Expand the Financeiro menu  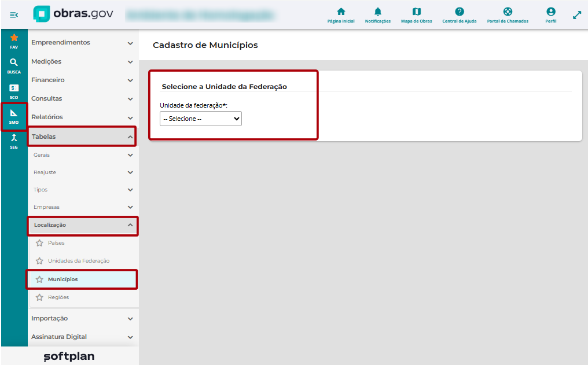click(x=83, y=80)
